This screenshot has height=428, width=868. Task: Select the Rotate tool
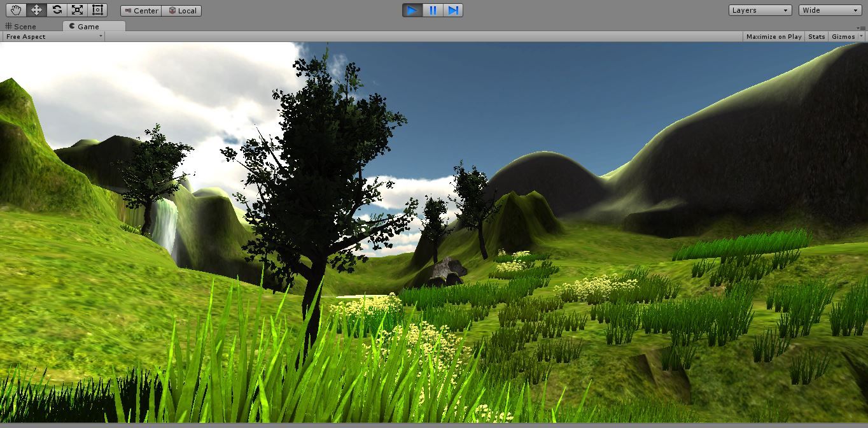(x=57, y=10)
